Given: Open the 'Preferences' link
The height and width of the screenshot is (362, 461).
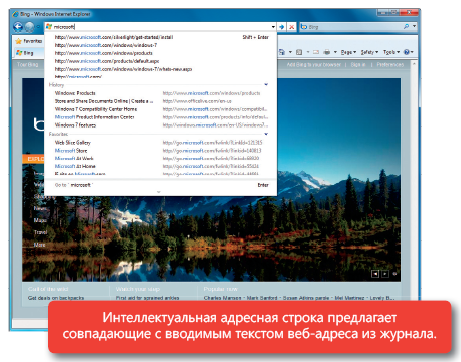Looking at the screenshot, I should [390, 65].
